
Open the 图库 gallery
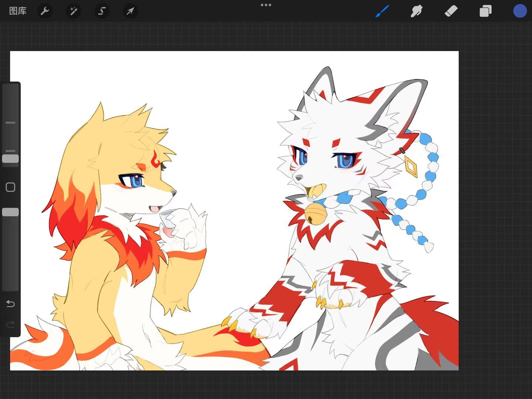[18, 11]
